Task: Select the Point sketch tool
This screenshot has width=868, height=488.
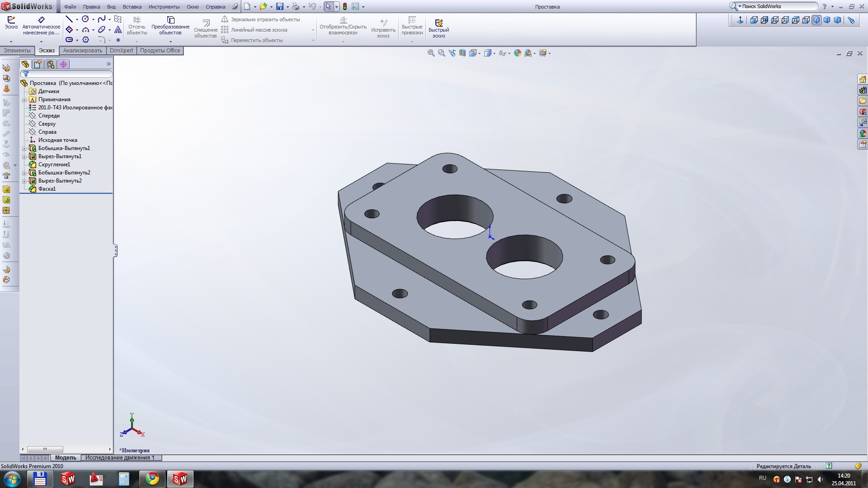Action: click(x=118, y=40)
